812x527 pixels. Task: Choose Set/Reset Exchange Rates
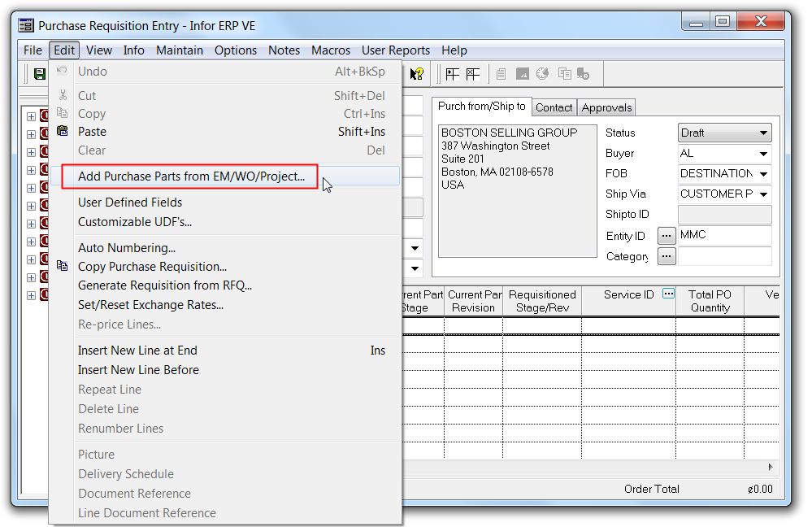coord(225,305)
